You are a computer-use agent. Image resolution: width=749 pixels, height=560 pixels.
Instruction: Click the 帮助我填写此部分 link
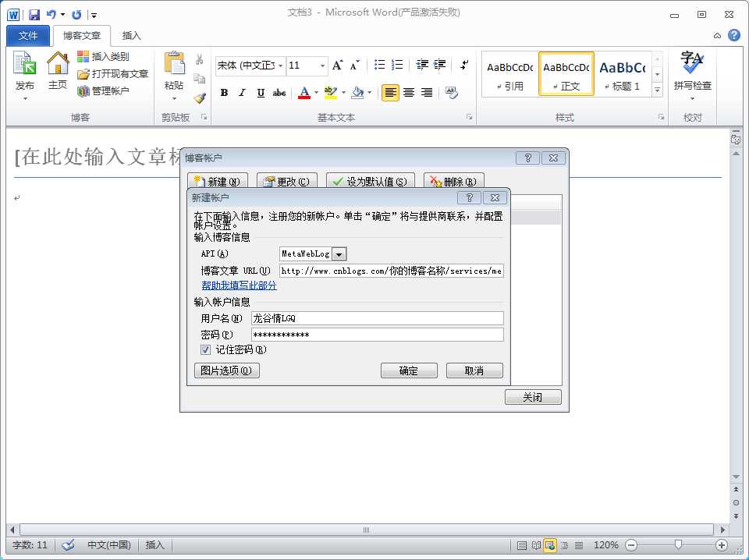[239, 285]
